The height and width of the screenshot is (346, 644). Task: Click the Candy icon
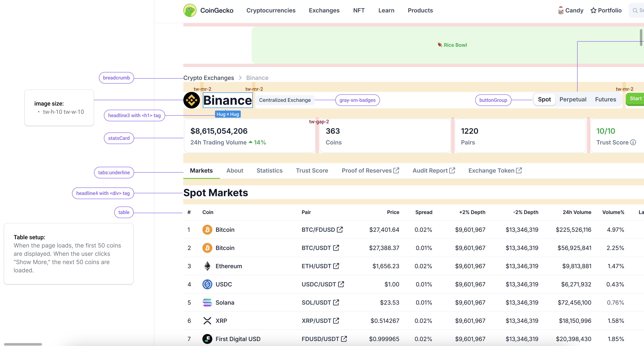[x=561, y=10]
